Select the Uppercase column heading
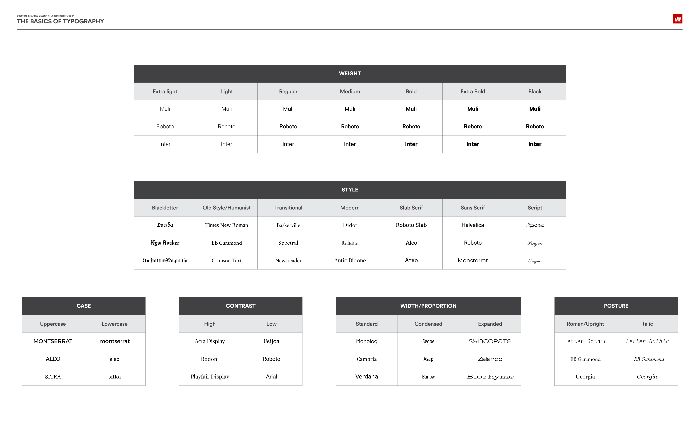 click(53, 324)
